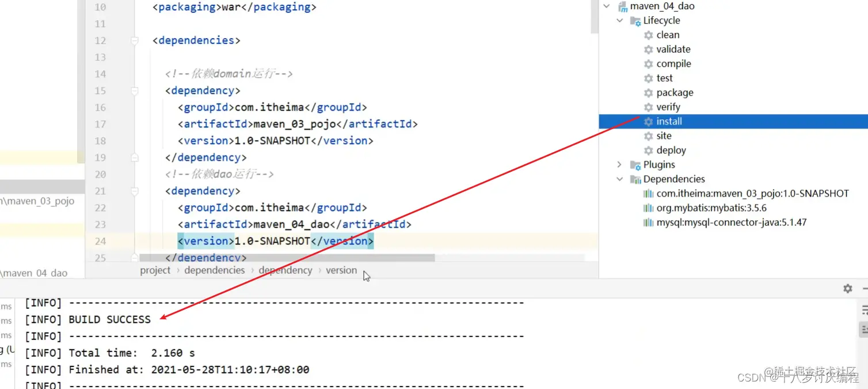Click library icon of maven_03_pojo dependency

[649, 194]
